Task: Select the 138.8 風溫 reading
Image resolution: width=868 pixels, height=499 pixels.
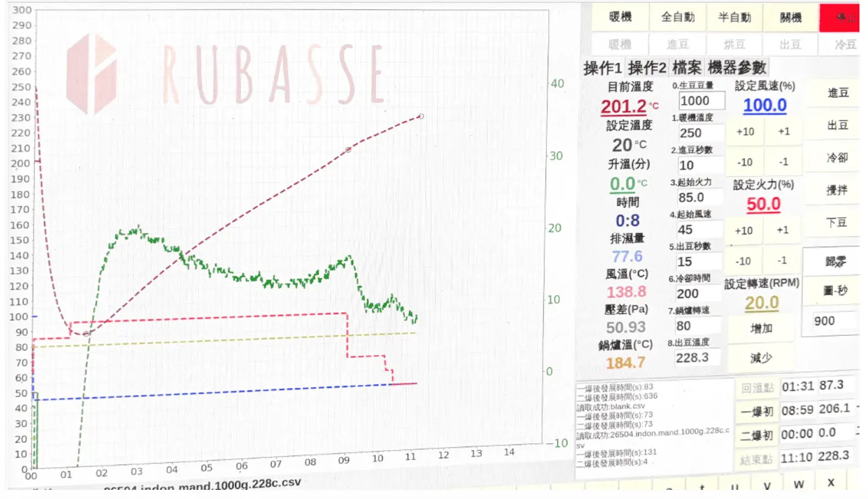Action: 626,292
